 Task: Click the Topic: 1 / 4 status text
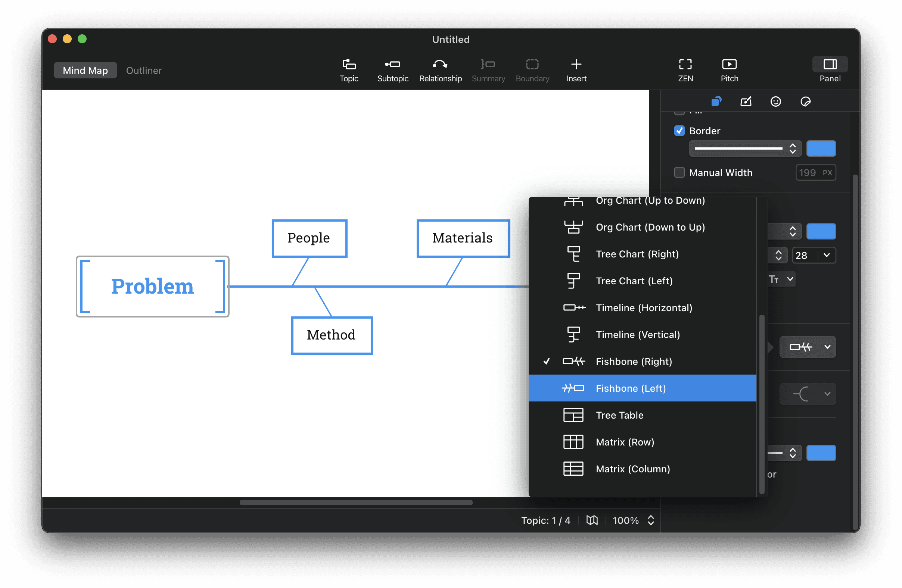[x=545, y=520]
